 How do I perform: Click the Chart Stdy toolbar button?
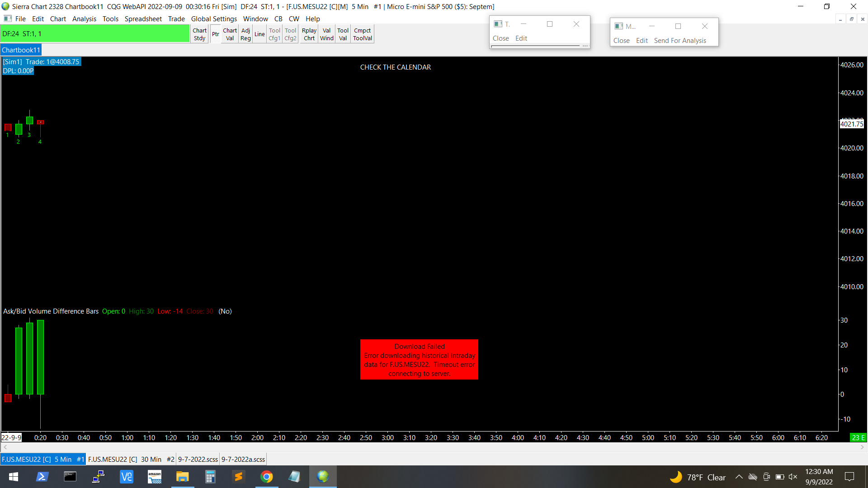(x=199, y=34)
